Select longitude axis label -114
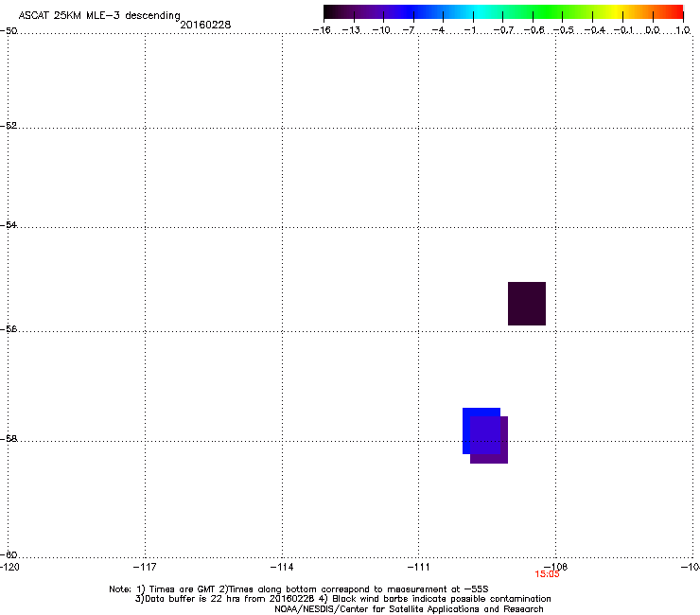Image resolution: width=700 pixels, height=615 pixels. tap(282, 567)
